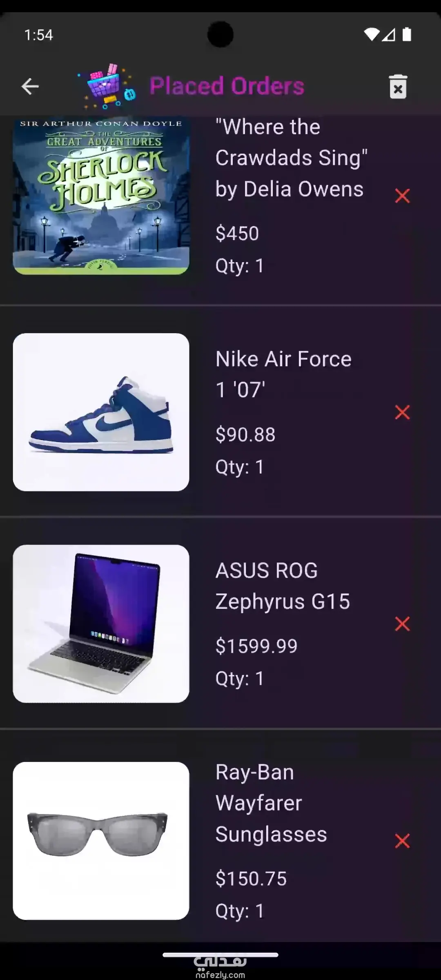Tap the $1599.99 price label
The height and width of the screenshot is (980, 441).
pyautogui.click(x=256, y=646)
